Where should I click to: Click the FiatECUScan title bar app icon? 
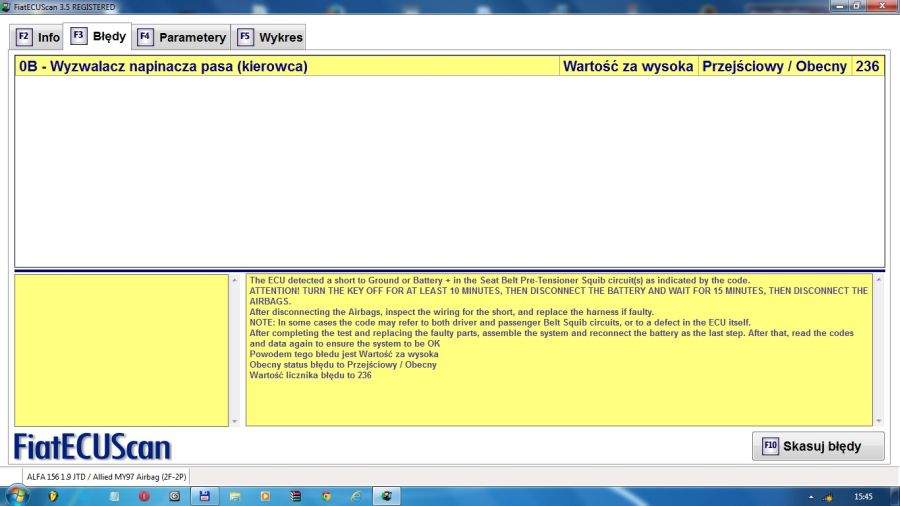(x=6, y=7)
